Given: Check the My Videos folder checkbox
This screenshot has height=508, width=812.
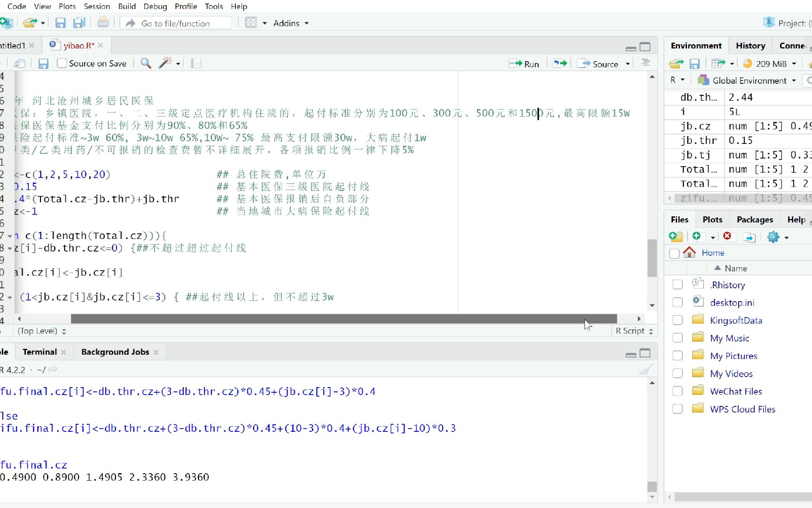Looking at the screenshot, I should [677, 373].
